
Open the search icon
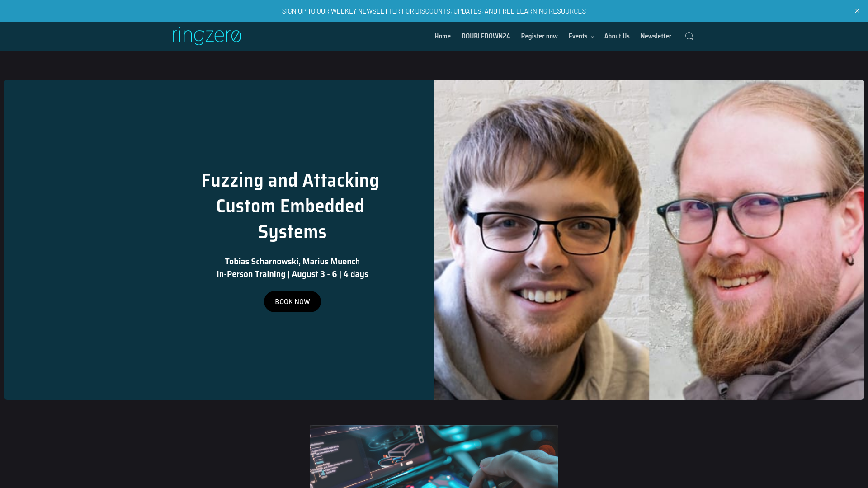[x=689, y=36]
